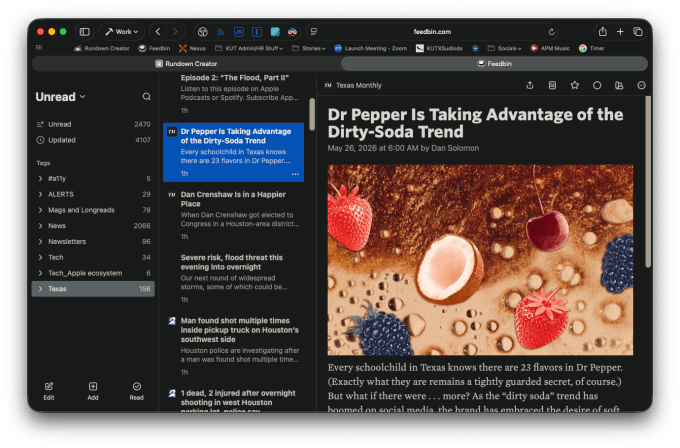Click the Edit button in the sidebar
680x448 pixels.
click(x=49, y=391)
